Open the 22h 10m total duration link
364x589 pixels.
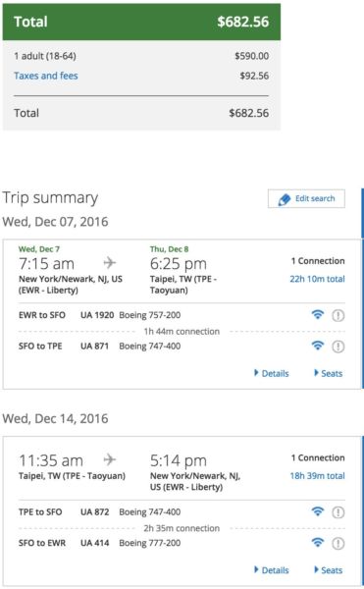(317, 279)
